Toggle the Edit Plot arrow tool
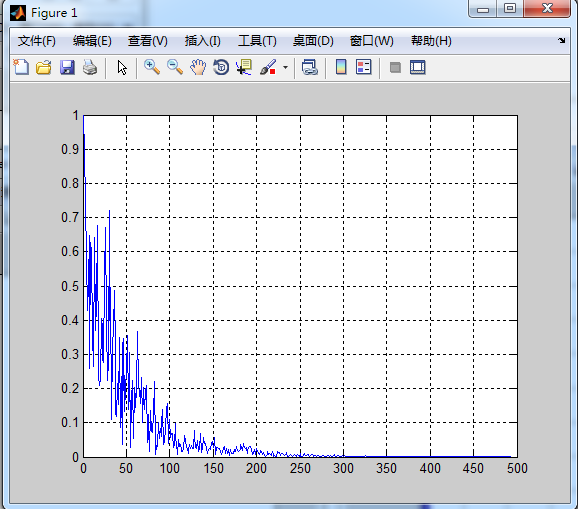The width and height of the screenshot is (578, 509). coord(122,68)
